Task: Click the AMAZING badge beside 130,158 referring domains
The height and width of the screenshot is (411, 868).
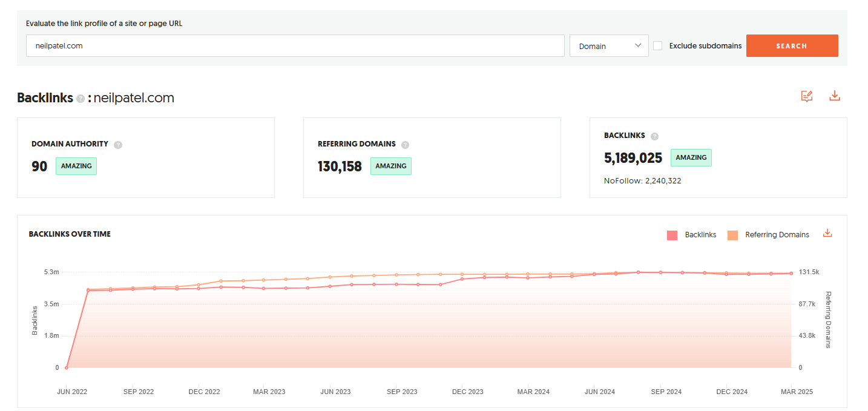Action: pyautogui.click(x=390, y=166)
